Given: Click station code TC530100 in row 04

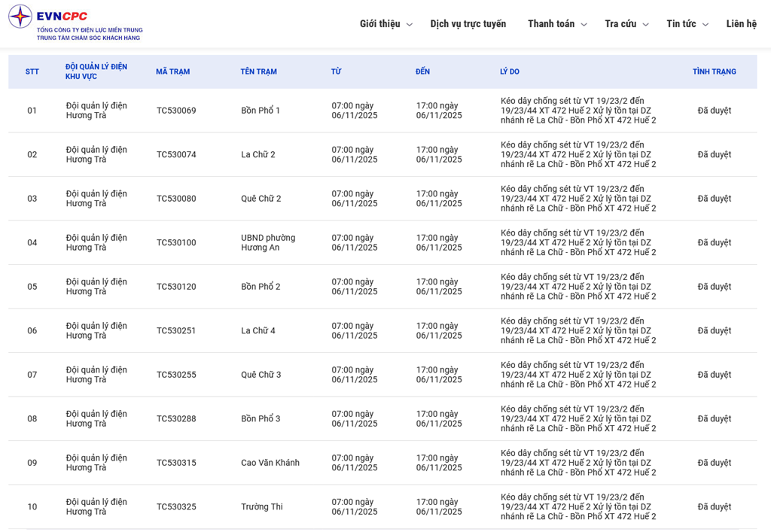Looking at the screenshot, I should pos(176,243).
